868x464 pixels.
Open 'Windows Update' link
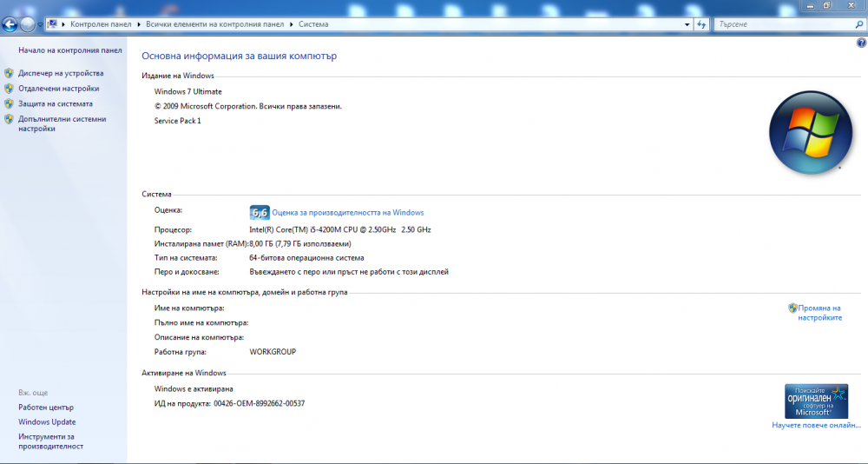click(x=47, y=422)
